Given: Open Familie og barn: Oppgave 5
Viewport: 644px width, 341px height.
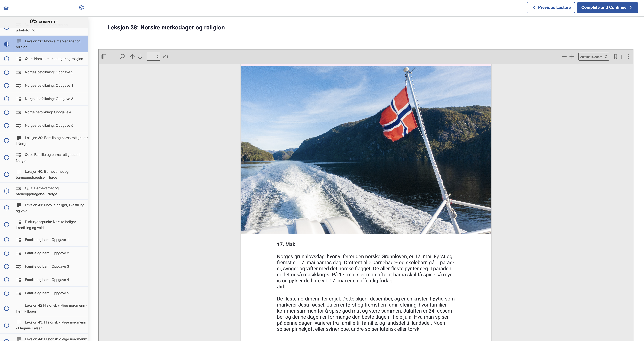Looking at the screenshot, I should tap(47, 293).
